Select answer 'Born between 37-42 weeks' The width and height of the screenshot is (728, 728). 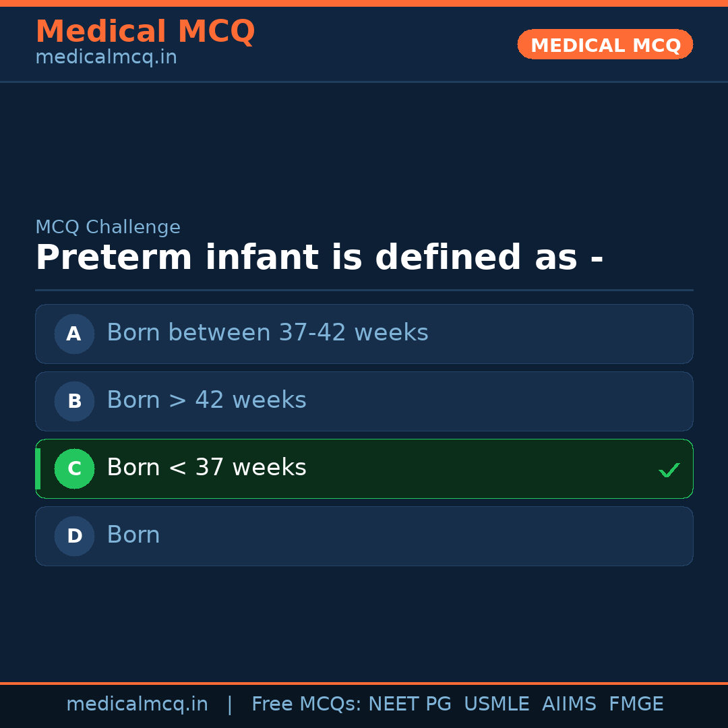[268, 333]
